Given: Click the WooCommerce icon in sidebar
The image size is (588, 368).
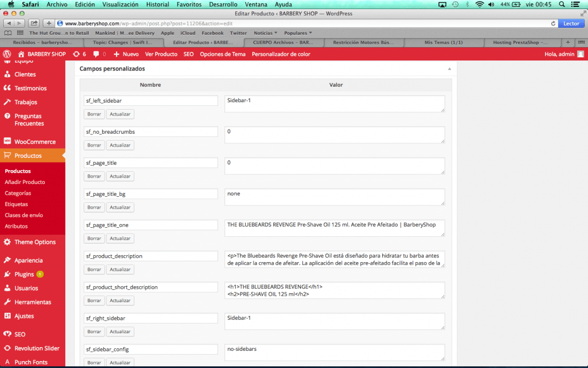Looking at the screenshot, I should (x=7, y=141).
